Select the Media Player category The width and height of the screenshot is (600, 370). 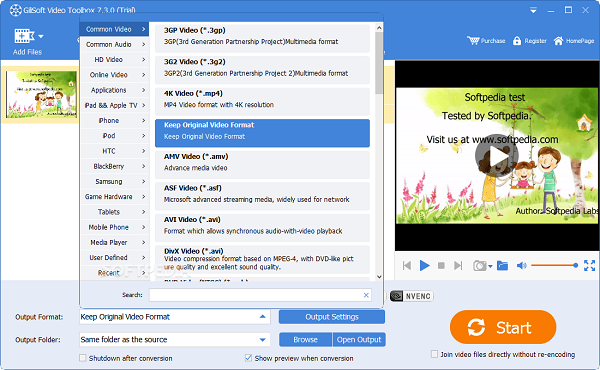pyautogui.click(x=114, y=242)
